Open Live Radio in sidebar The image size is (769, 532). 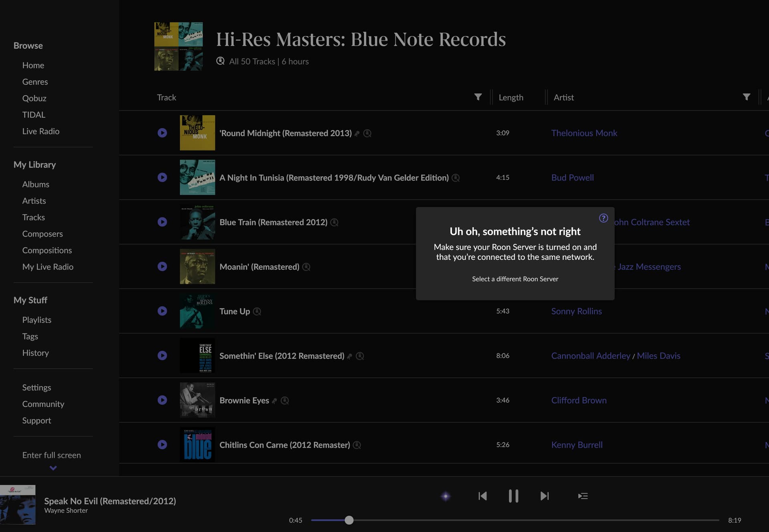pos(41,131)
